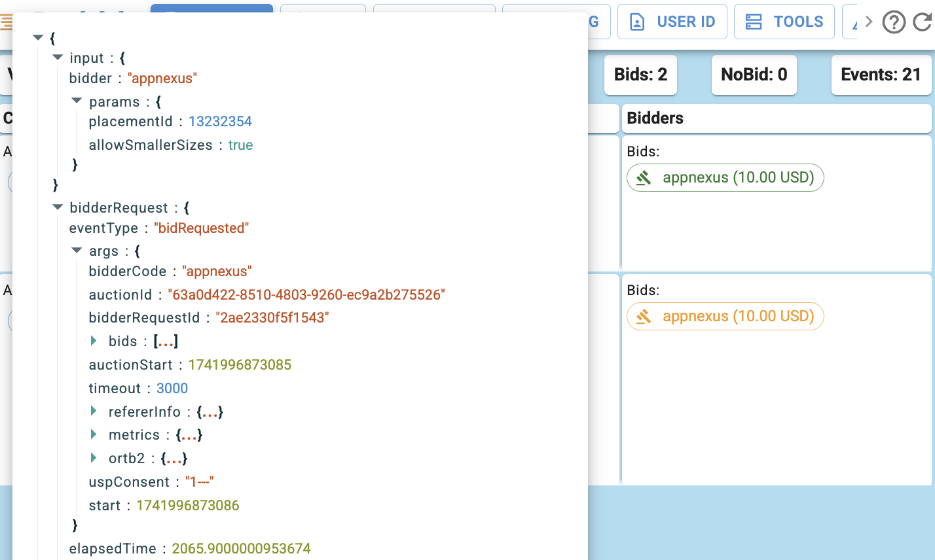Click the Bidders column header

777,118
